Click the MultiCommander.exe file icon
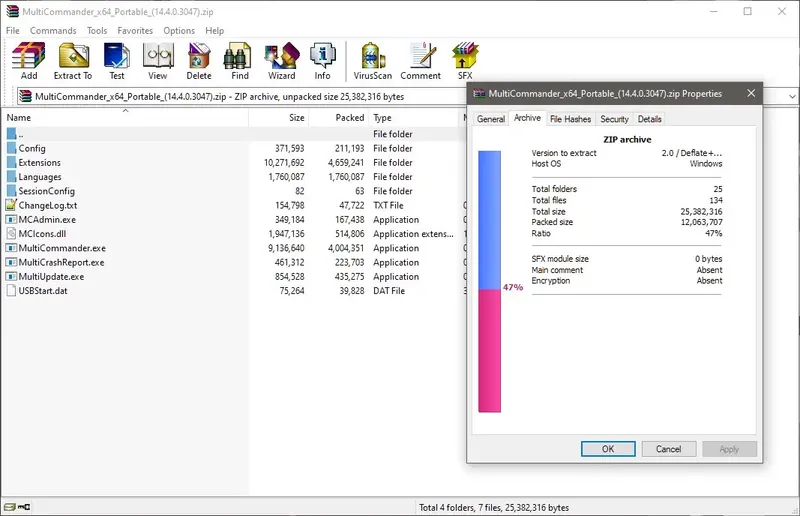The height and width of the screenshot is (516, 800). 11,248
